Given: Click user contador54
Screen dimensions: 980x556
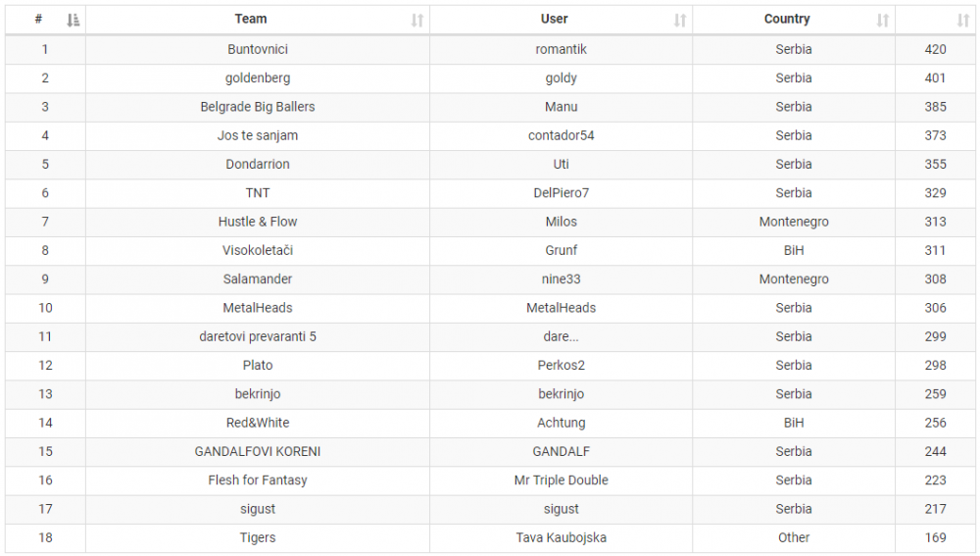Looking at the screenshot, I should point(562,135).
